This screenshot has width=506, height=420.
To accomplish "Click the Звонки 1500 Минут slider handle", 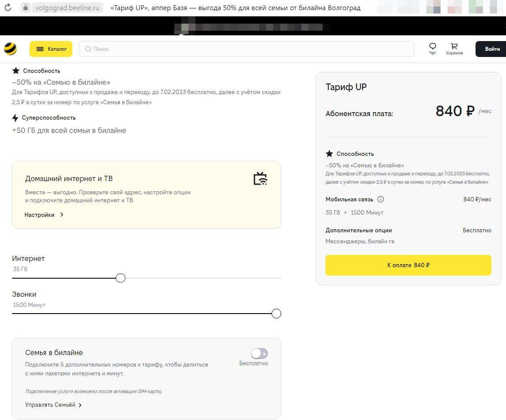I will (x=276, y=314).
